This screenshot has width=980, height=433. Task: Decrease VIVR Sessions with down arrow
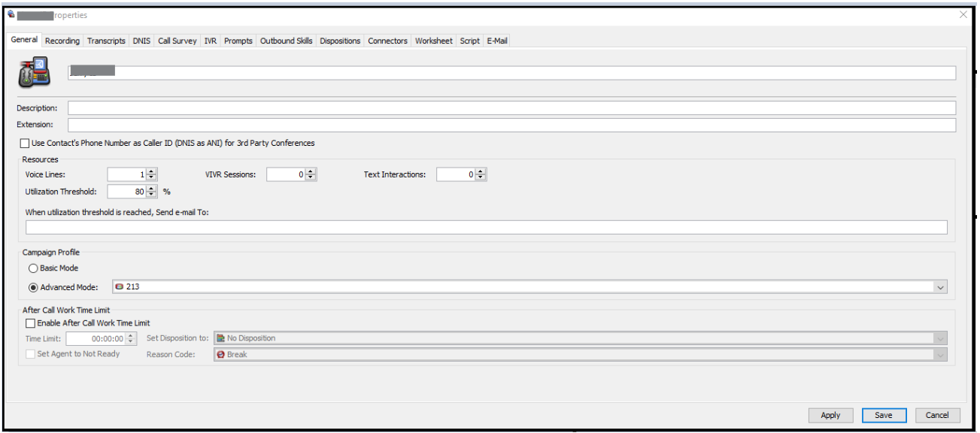coord(311,178)
